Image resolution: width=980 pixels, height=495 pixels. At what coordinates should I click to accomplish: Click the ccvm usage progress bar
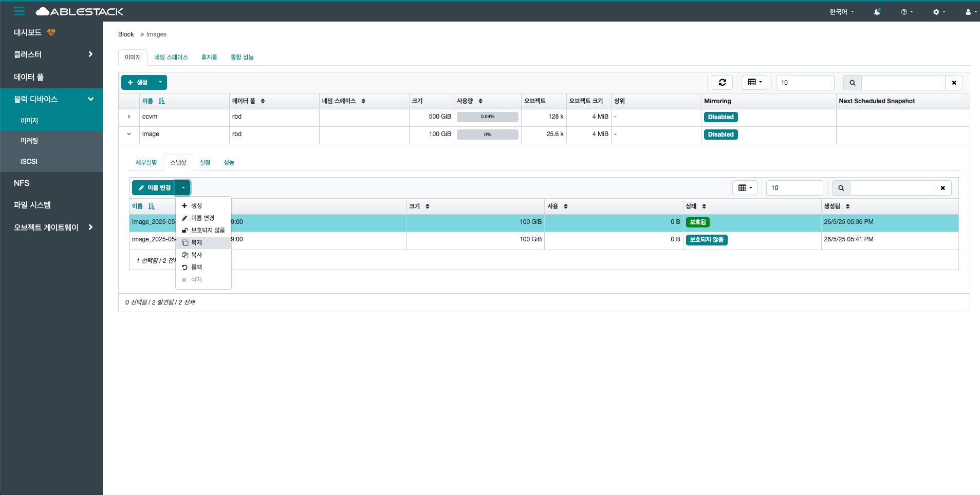487,117
